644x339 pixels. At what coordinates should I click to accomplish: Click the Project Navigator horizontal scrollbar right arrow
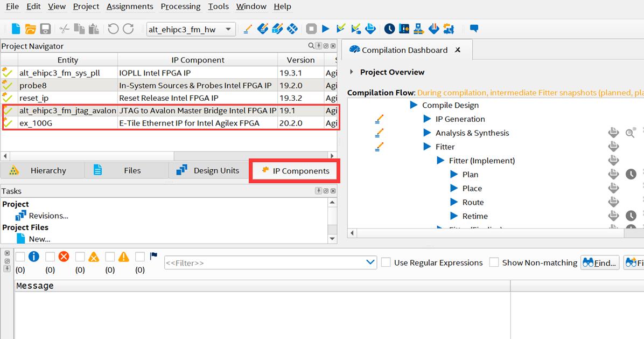tap(332, 156)
